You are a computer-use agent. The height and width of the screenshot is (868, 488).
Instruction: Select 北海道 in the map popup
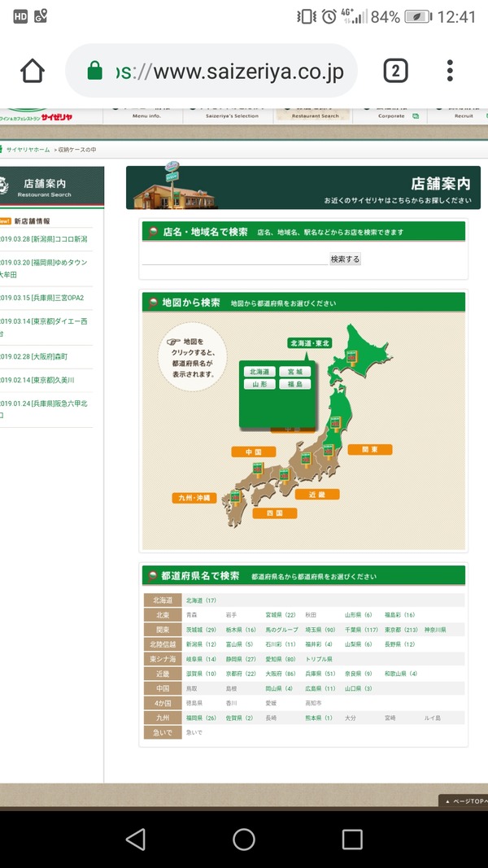pyautogui.click(x=259, y=372)
